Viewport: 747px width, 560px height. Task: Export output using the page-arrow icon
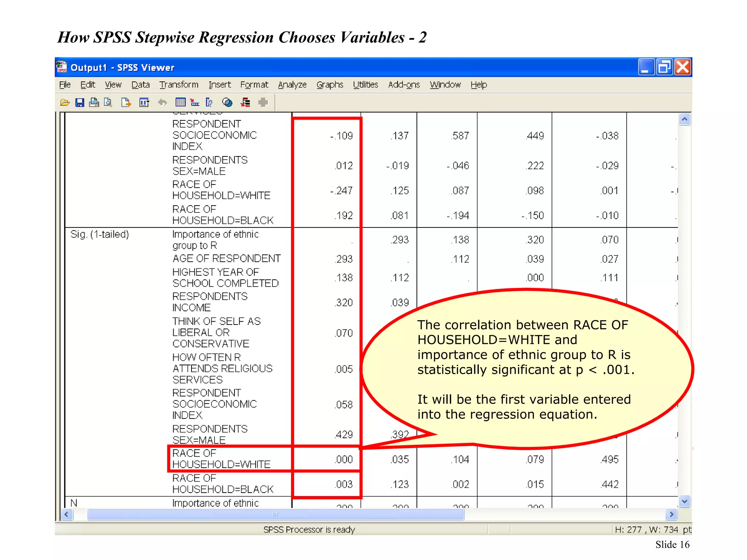point(126,102)
